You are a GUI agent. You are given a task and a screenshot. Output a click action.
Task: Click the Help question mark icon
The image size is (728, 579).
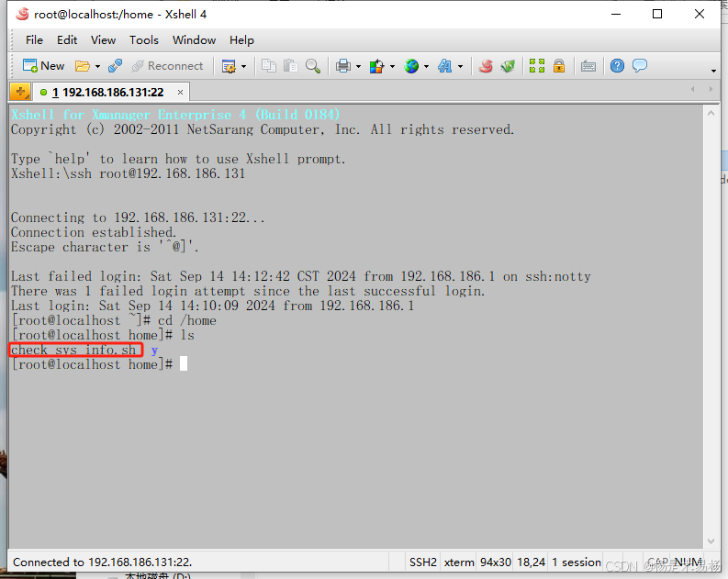(617, 66)
